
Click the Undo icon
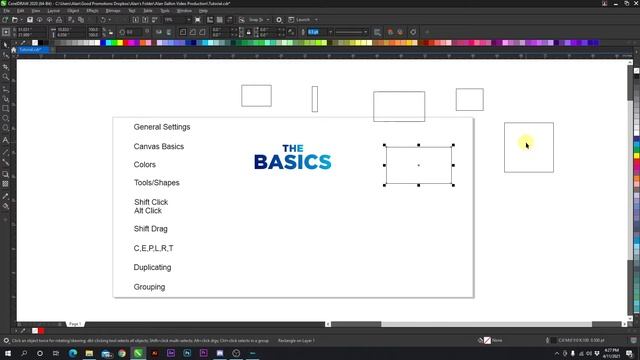[103, 20]
